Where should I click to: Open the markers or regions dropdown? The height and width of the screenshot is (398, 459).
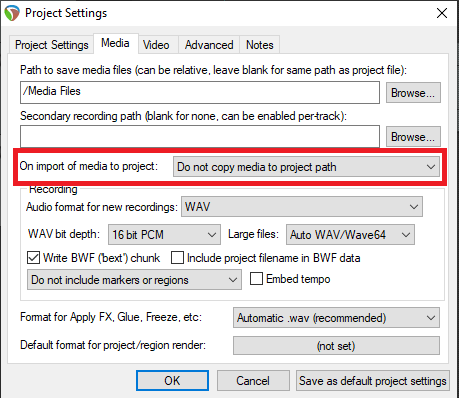[134, 280]
